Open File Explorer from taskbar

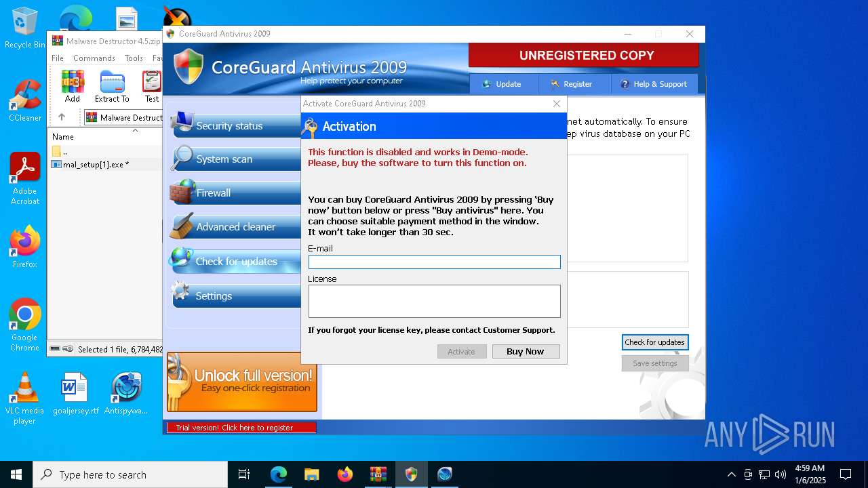click(x=312, y=474)
